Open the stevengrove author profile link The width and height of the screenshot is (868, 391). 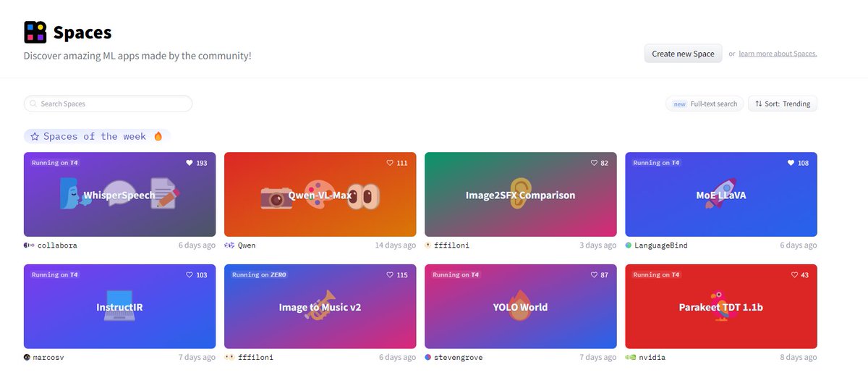(x=458, y=358)
